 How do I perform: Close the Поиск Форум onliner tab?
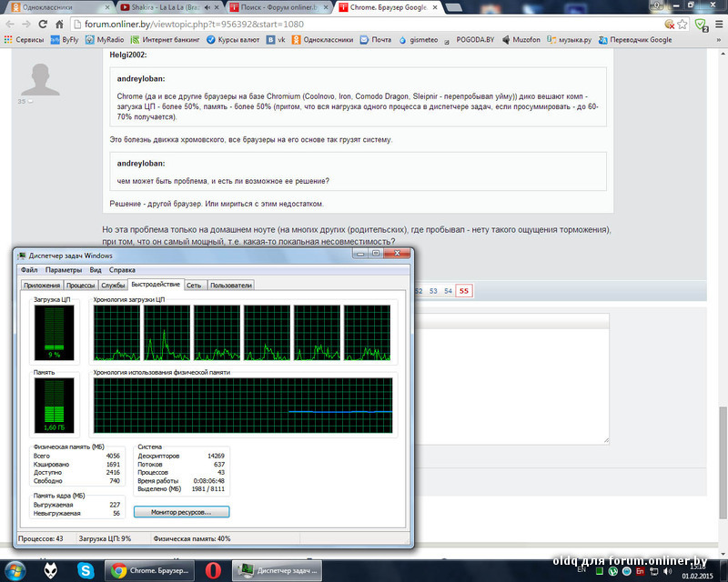tap(326, 7)
